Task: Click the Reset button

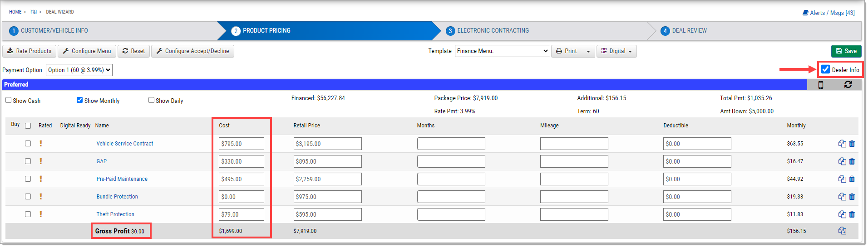Action: 134,51
